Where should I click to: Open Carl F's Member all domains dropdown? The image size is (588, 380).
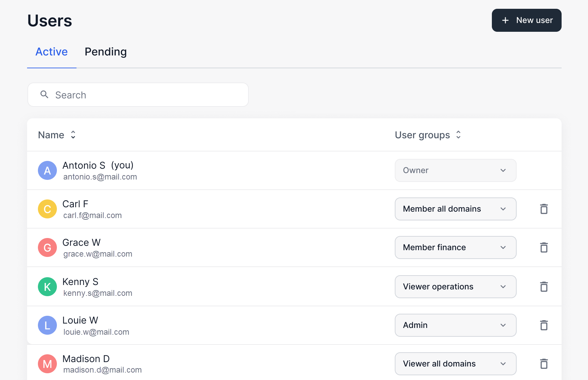point(455,209)
